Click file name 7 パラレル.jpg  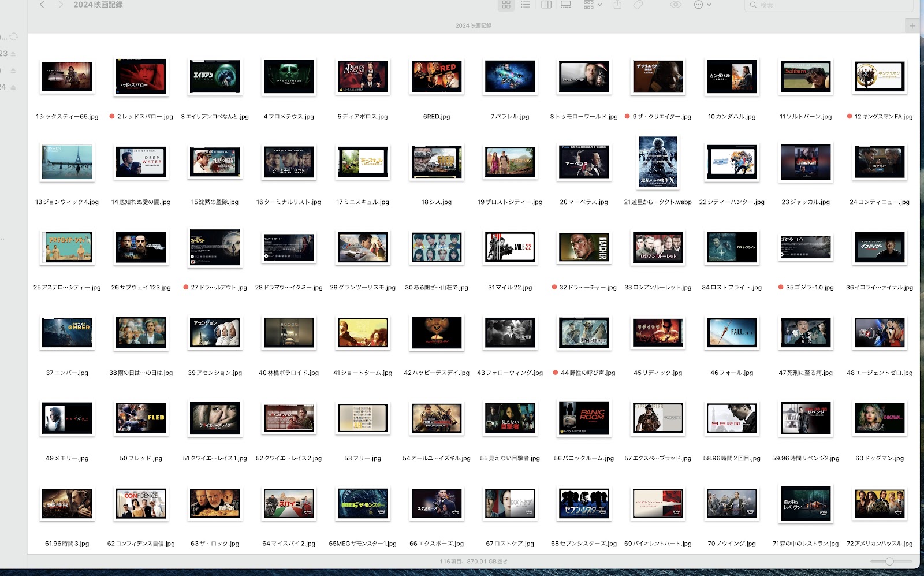pos(510,117)
